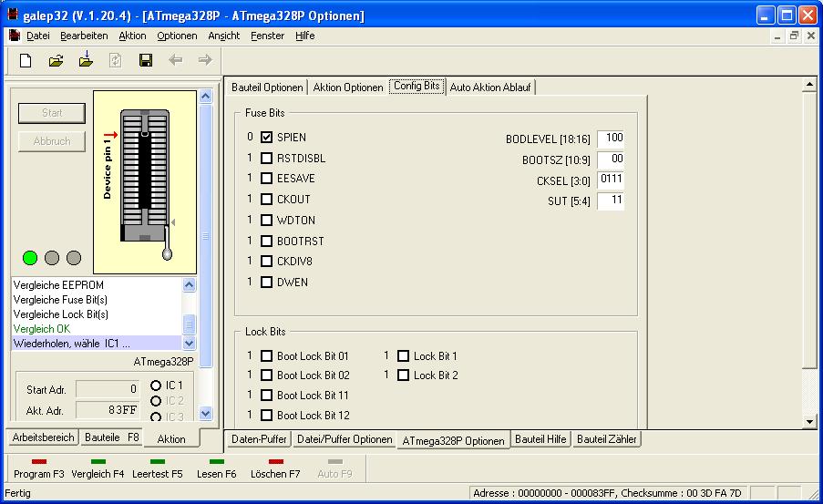Click the SUT [5:4] value field
Screen dimensions: 823x504
coord(611,200)
